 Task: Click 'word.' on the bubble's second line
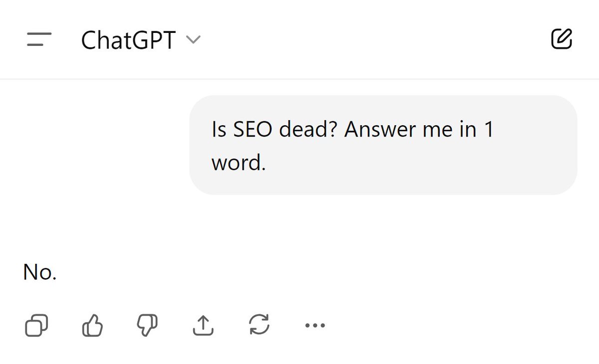coord(239,163)
